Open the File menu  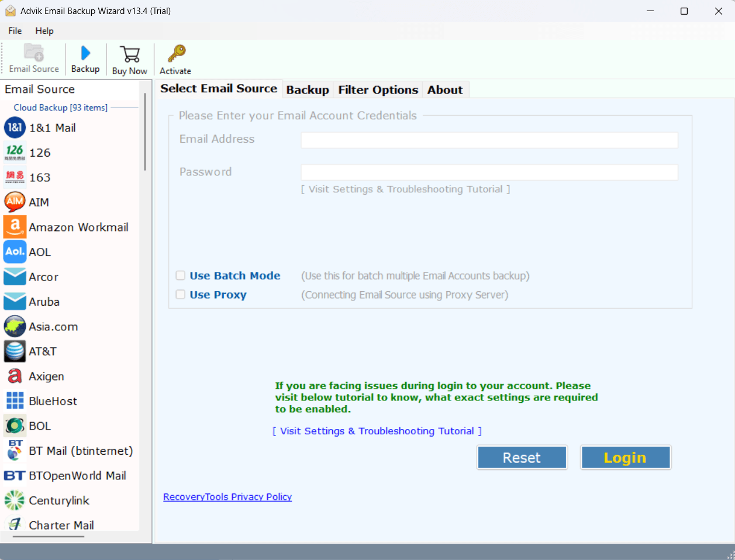(x=15, y=31)
